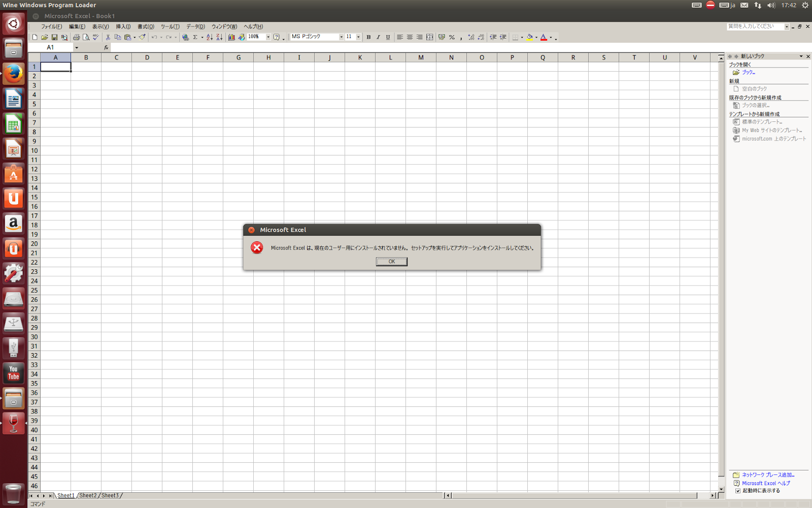Screen dimensions: 812x508
Task: Open the Trash in the dock
Action: (14, 493)
